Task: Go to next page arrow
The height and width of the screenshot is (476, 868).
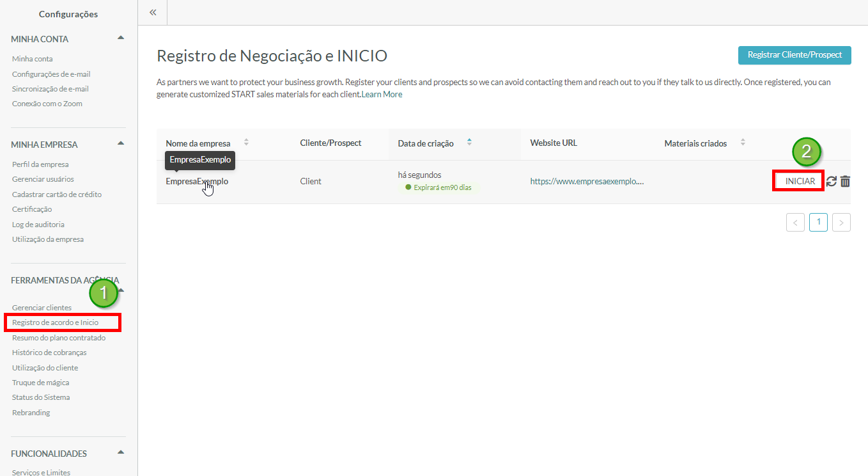Action: [841, 223]
